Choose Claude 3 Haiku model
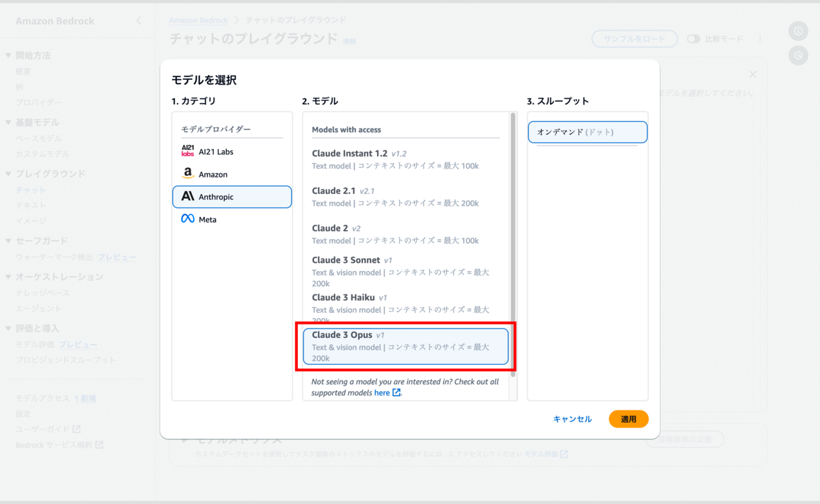This screenshot has width=820, height=504. click(x=406, y=307)
